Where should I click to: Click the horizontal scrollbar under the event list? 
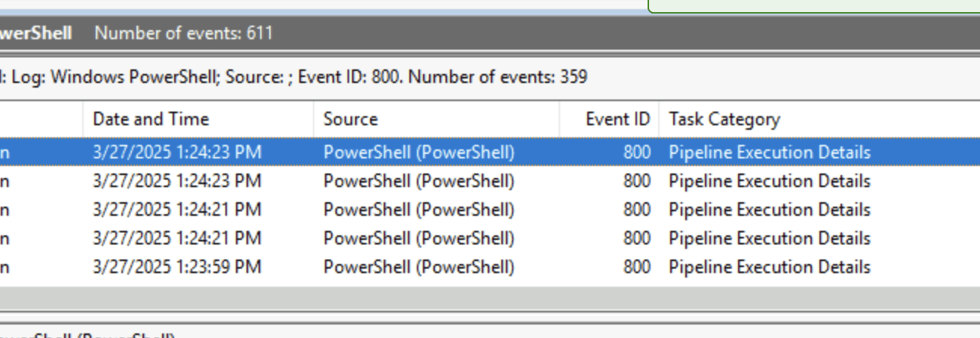click(490, 297)
